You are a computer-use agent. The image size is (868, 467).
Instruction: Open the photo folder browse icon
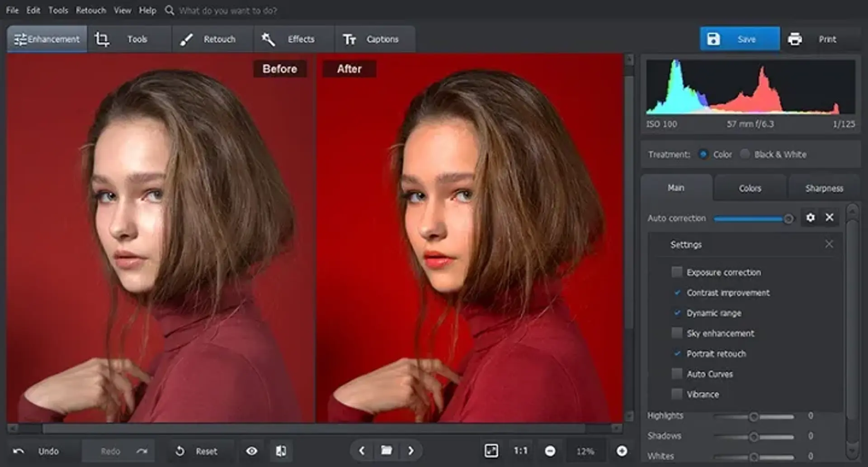pos(386,451)
